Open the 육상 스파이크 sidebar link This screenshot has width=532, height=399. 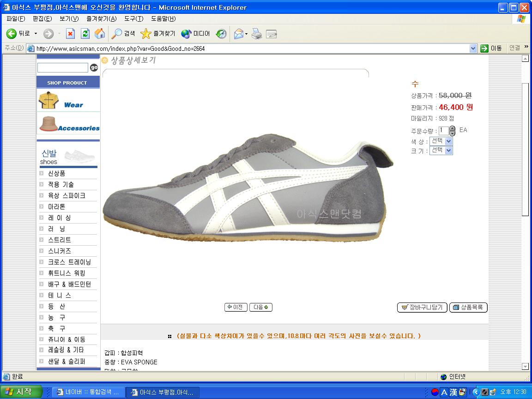(x=66, y=196)
